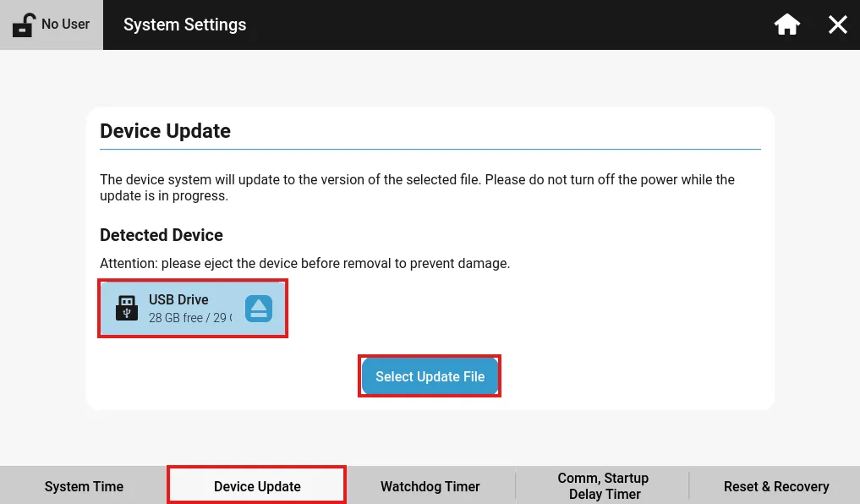Click the eject attention warning text
860x504 pixels.
click(x=304, y=263)
